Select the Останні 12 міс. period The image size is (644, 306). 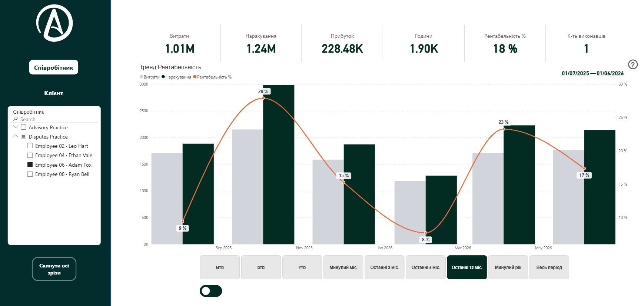(467, 267)
